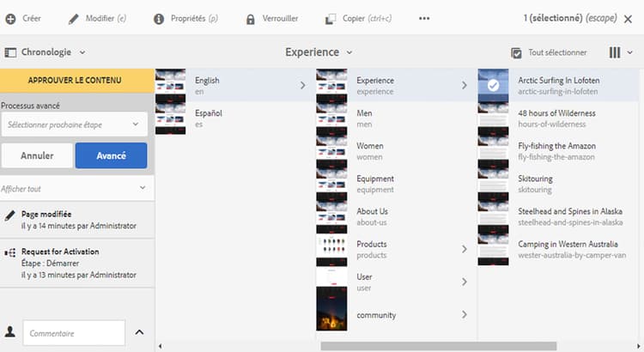Open Sélectionner prochaine étape dropdown
Screen dimensions: 644x352
pyautogui.click(x=75, y=124)
